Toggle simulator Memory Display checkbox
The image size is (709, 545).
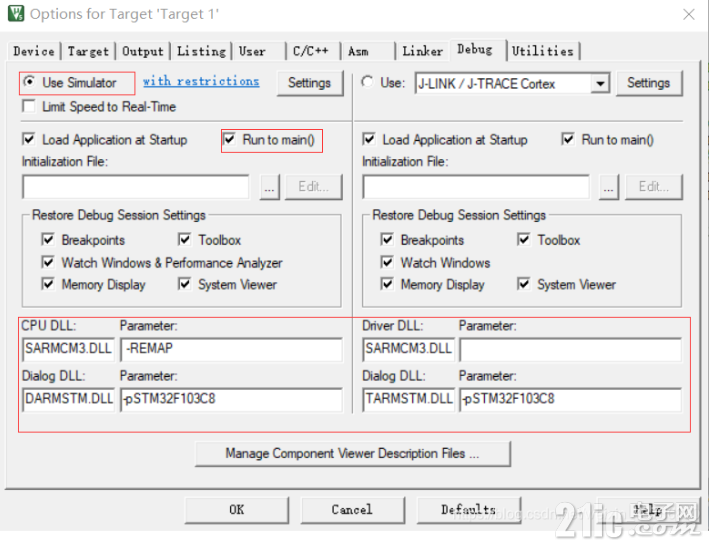(48, 284)
